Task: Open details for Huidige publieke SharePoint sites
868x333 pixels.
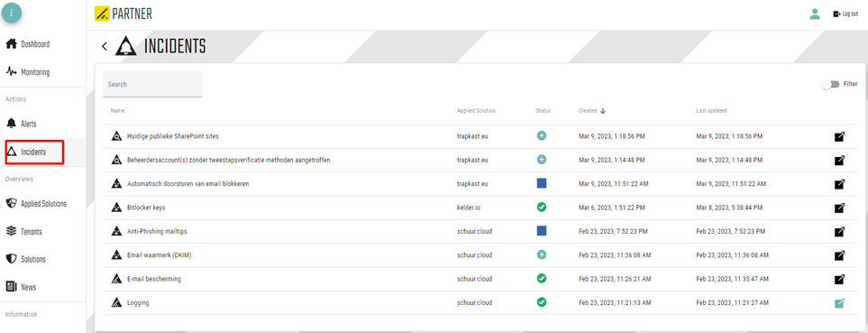Action: [840, 136]
